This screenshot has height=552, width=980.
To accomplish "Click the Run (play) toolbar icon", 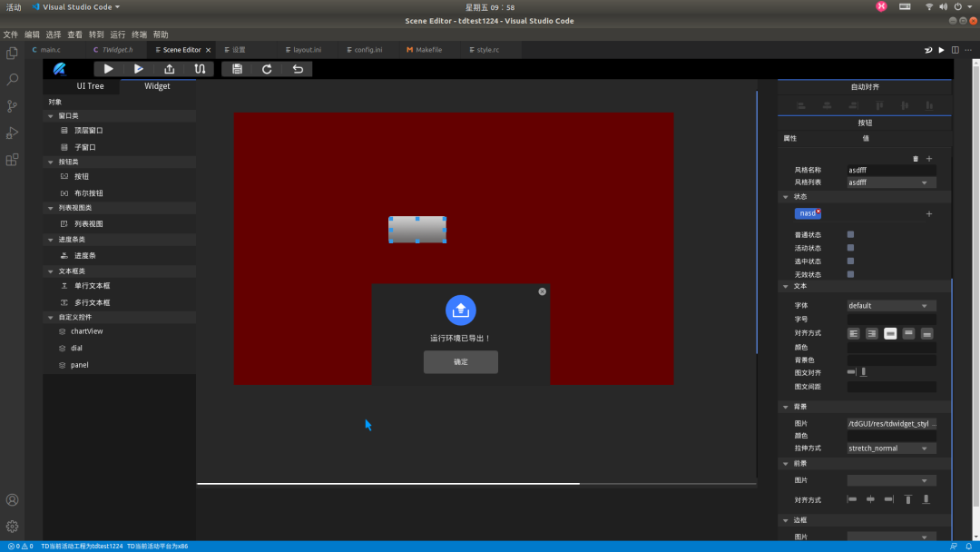I will pyautogui.click(x=109, y=69).
